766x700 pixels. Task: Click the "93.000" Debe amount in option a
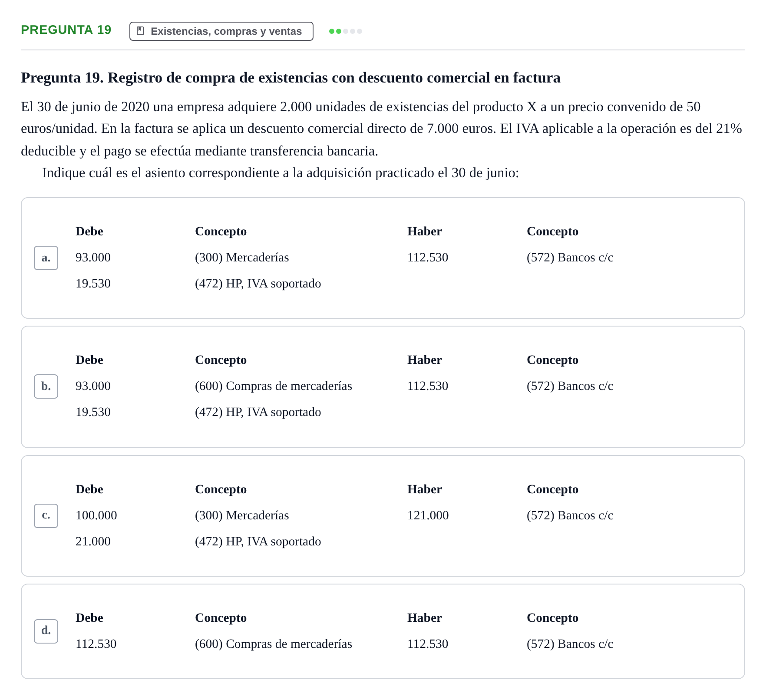[x=93, y=258]
